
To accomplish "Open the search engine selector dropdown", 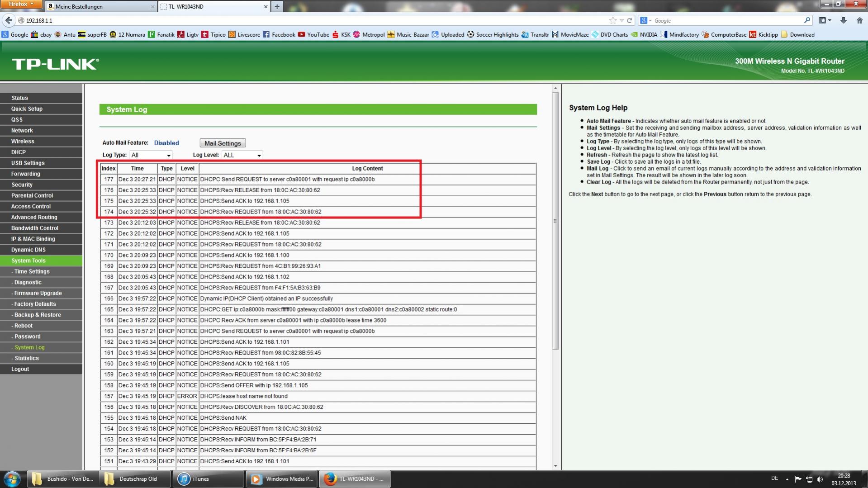I will coord(646,20).
